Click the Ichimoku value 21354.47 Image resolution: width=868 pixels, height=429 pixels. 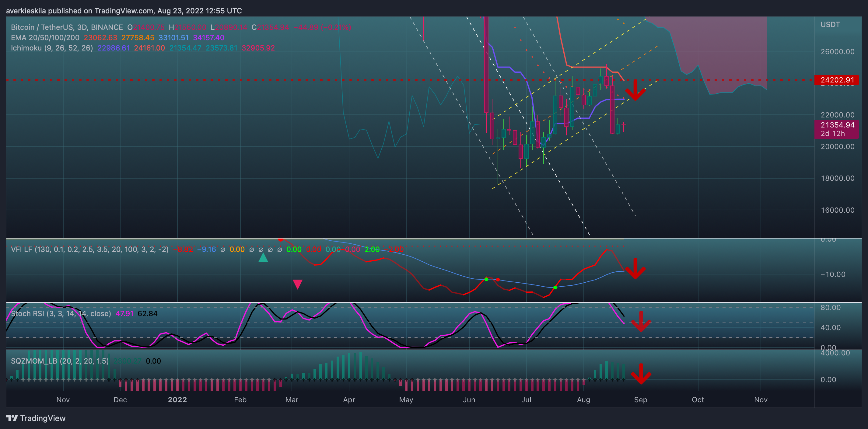pos(185,48)
